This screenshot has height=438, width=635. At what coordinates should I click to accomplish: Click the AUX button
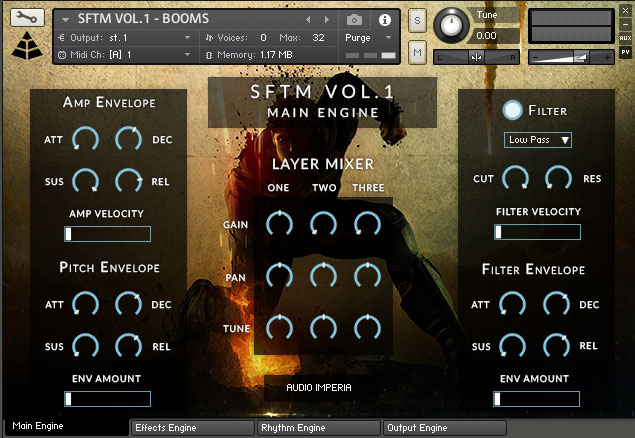pyautogui.click(x=625, y=35)
